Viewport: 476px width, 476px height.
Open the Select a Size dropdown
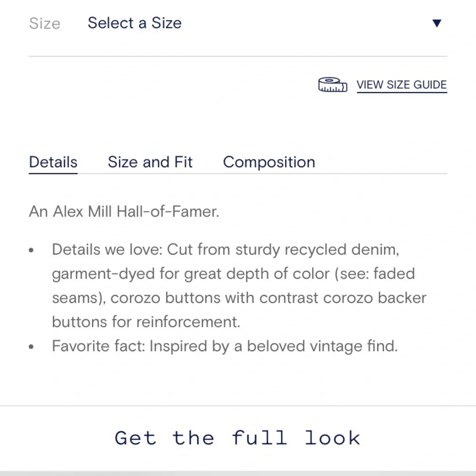135,23
